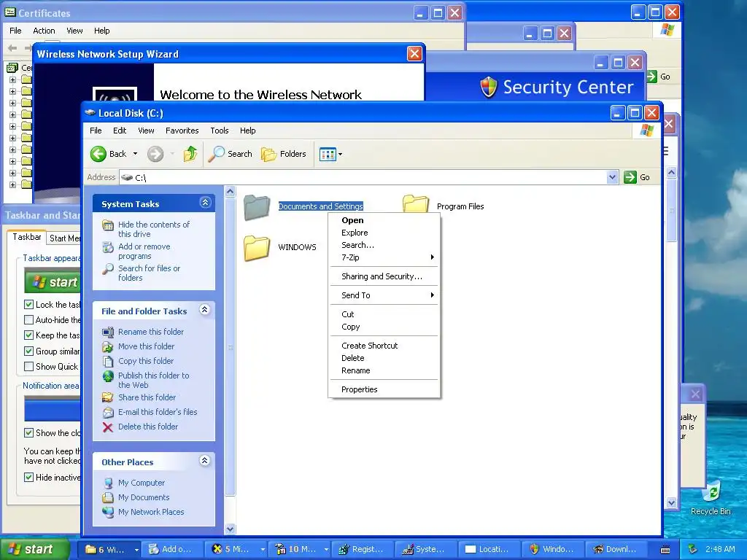Switch to Regist... taskbar button
Screen dimensions: 747x560
point(362,550)
